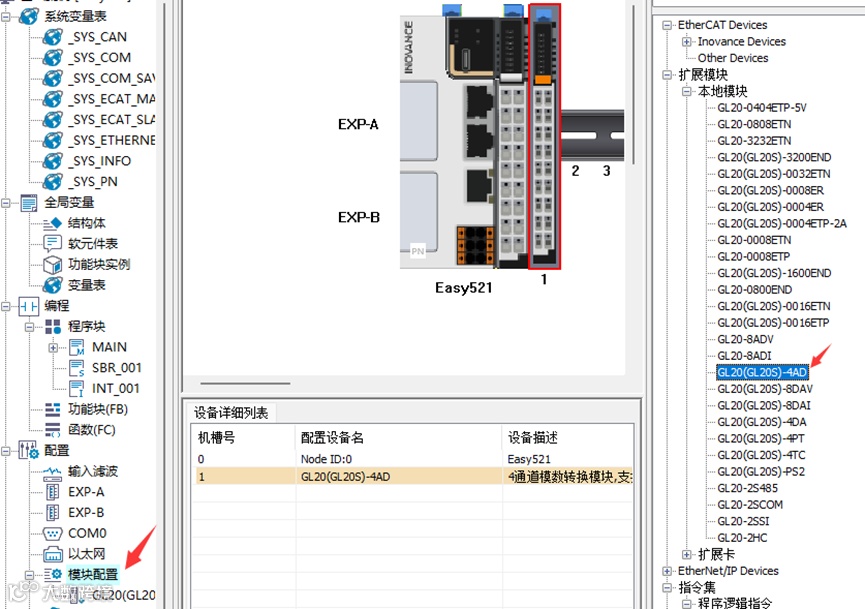The image size is (865, 609).
Task: Open the 设备详细列表 tab
Action: [x=231, y=413]
